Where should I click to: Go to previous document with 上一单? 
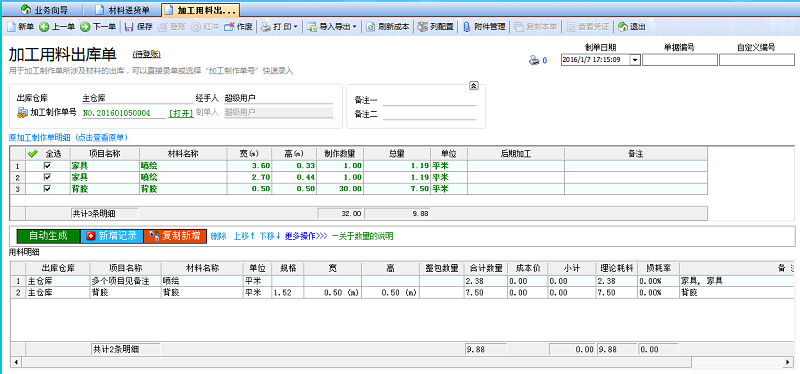point(57,27)
